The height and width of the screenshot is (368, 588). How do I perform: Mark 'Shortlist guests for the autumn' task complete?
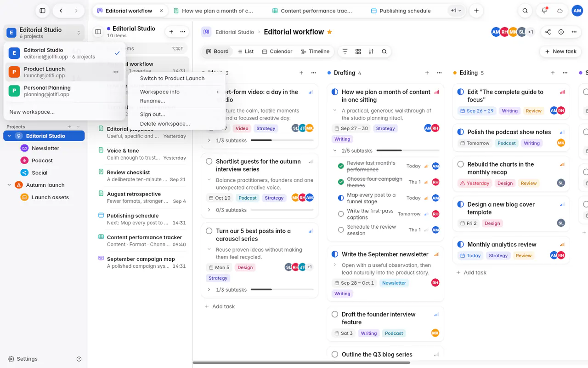[209, 161]
